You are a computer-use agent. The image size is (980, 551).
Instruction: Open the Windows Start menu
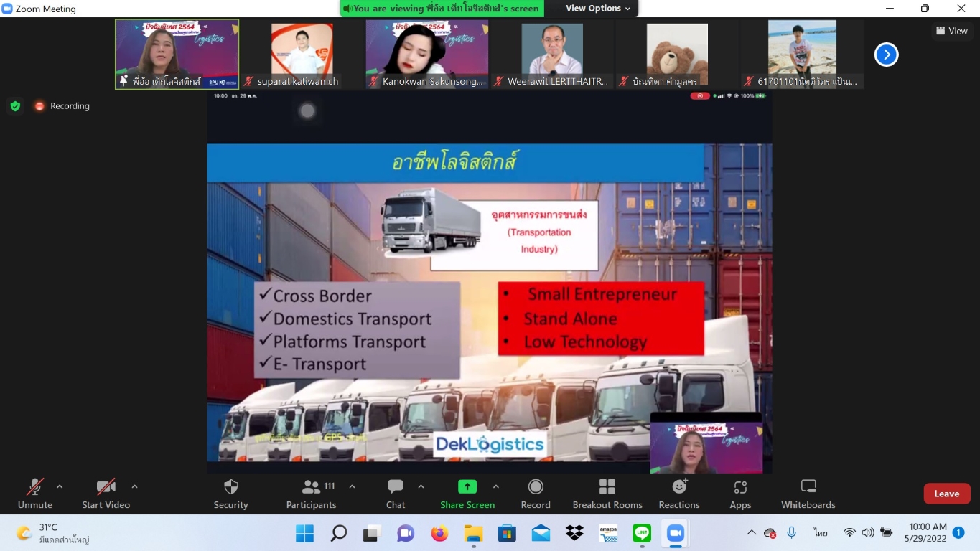pos(305,533)
